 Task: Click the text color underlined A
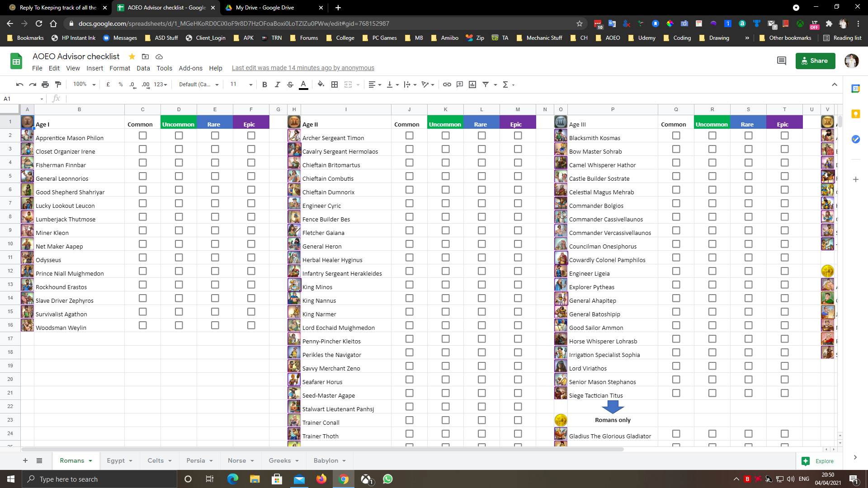tap(303, 84)
